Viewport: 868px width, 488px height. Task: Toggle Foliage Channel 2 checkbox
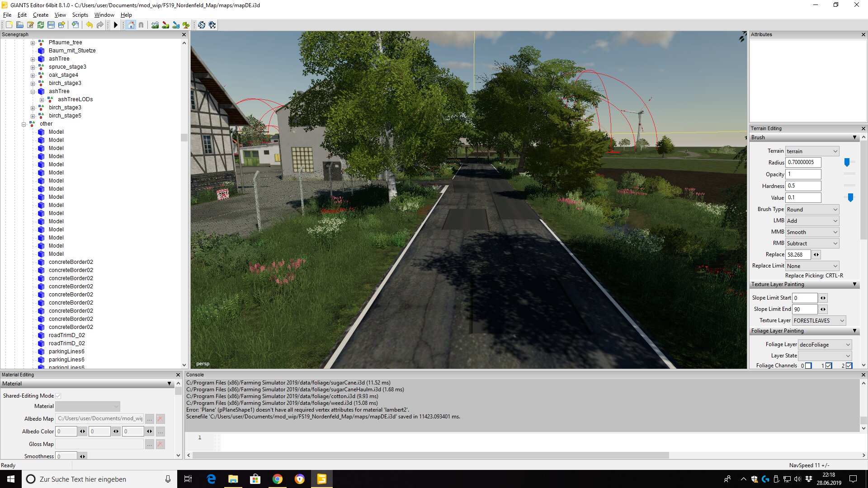click(849, 366)
